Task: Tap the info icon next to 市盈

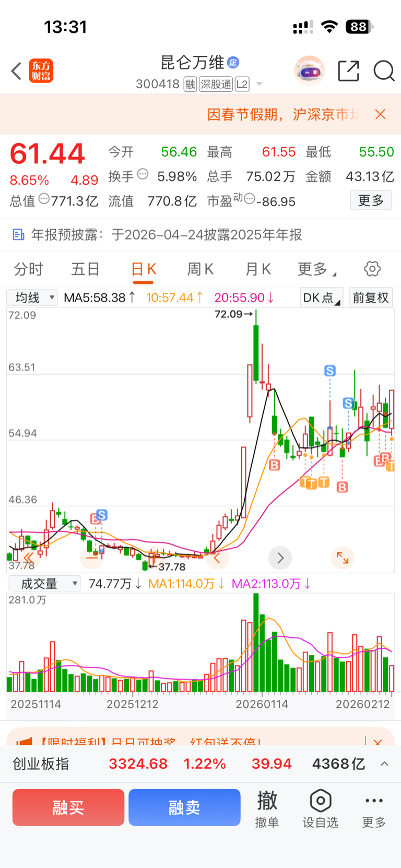Action: (250, 199)
